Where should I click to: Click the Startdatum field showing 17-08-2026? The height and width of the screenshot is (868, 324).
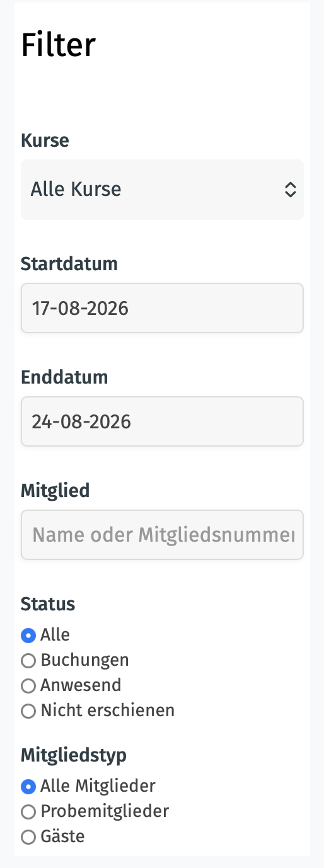162,308
